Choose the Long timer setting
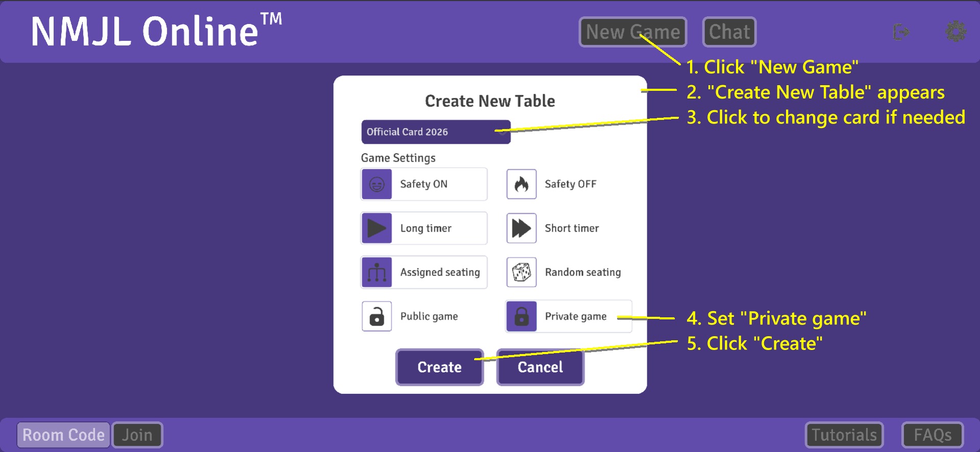The image size is (980, 452). click(424, 228)
